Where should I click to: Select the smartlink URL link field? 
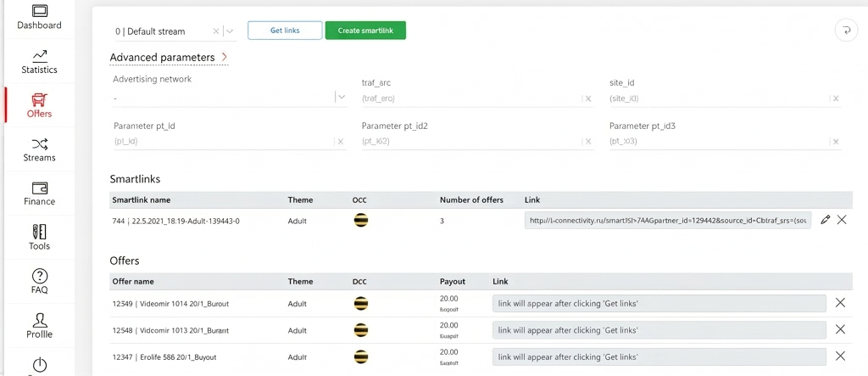coord(668,220)
